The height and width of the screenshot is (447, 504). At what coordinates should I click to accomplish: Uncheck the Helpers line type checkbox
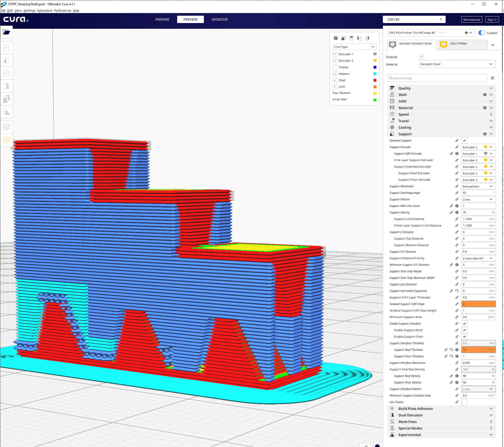tap(335, 74)
